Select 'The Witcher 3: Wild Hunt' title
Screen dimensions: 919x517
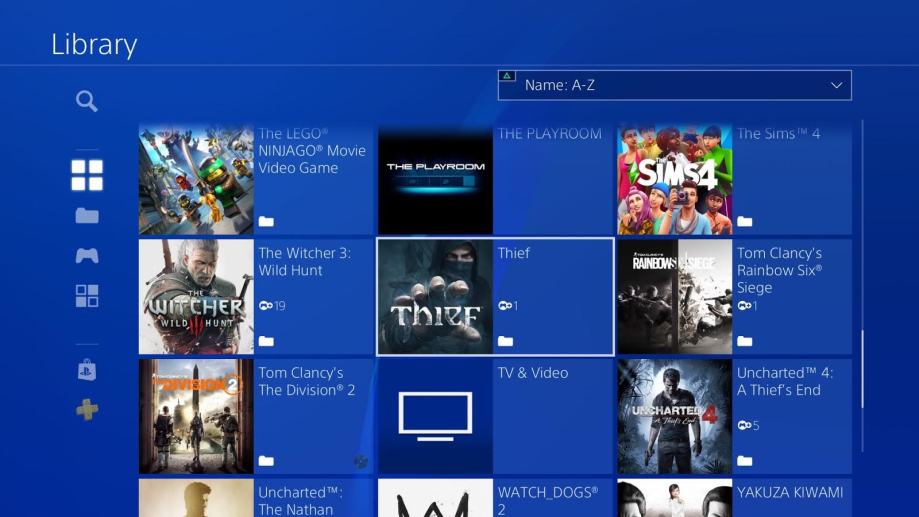click(305, 261)
